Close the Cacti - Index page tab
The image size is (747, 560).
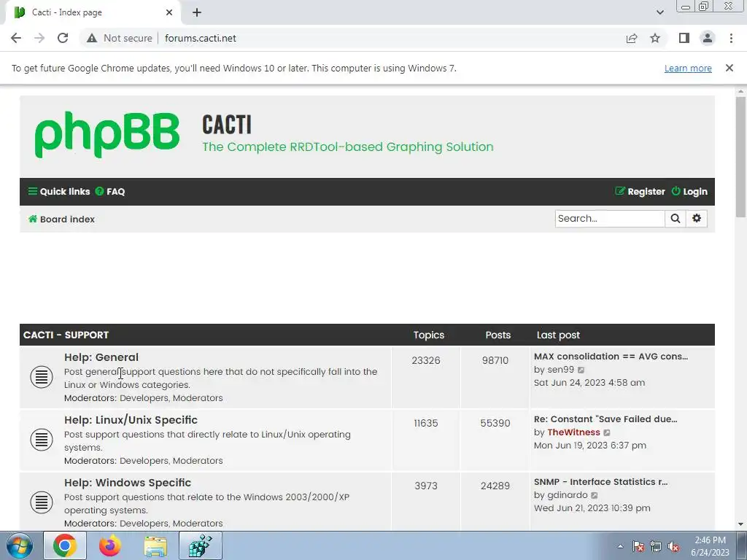point(169,12)
